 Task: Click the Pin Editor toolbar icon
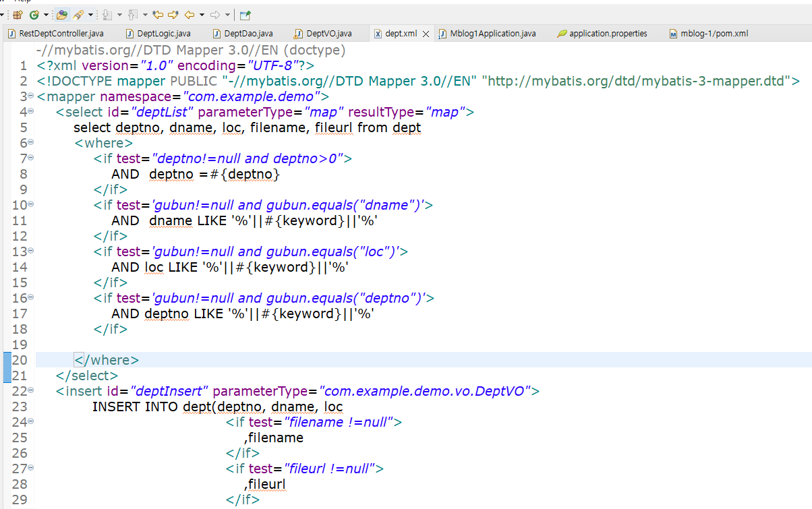click(245, 15)
